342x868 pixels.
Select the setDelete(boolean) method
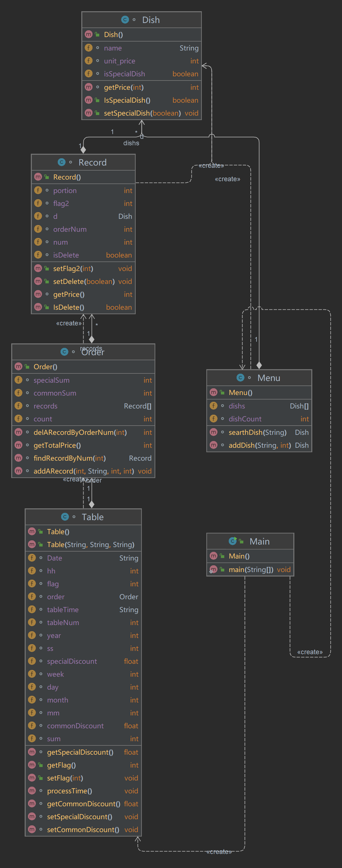(x=83, y=281)
